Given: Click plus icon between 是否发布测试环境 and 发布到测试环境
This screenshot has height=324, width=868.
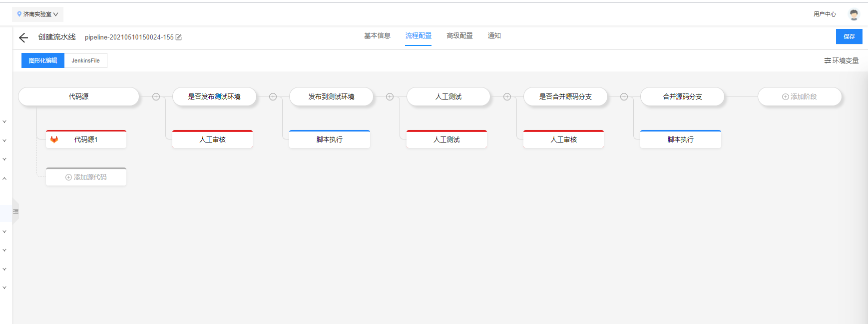Looking at the screenshot, I should [273, 97].
